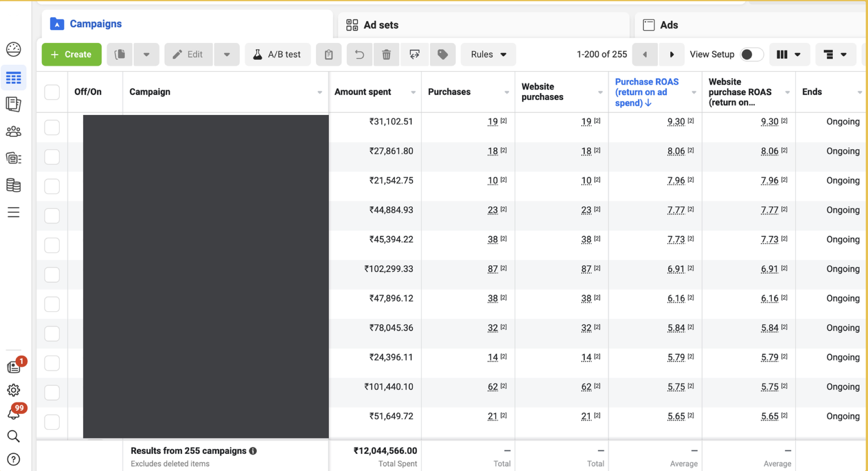
Task: Open the Help question mark icon
Action: tap(13, 459)
